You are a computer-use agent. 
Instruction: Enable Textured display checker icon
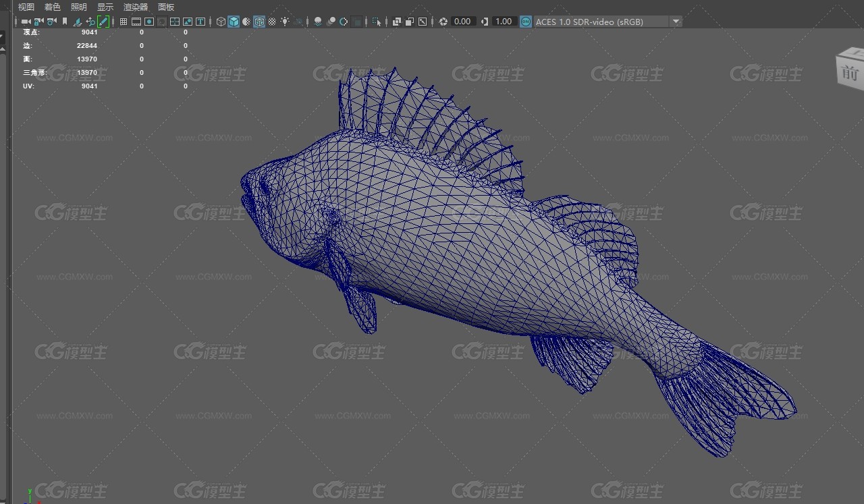pyautogui.click(x=272, y=22)
